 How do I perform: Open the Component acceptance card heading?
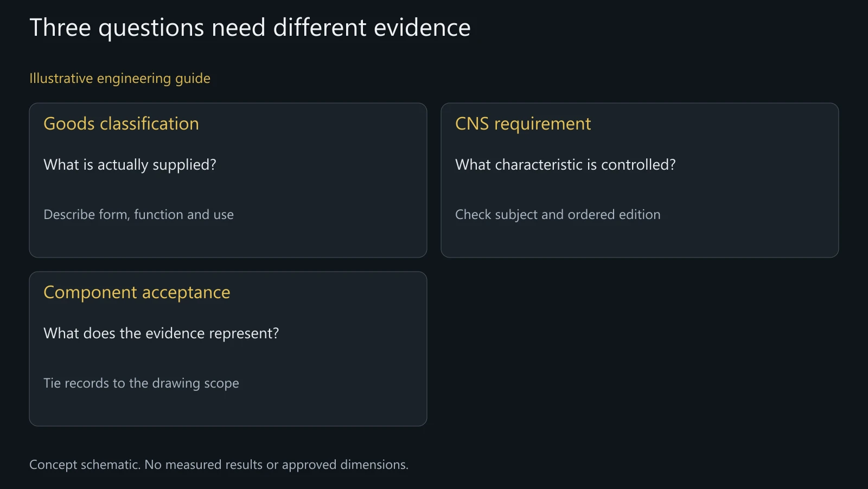137,293
